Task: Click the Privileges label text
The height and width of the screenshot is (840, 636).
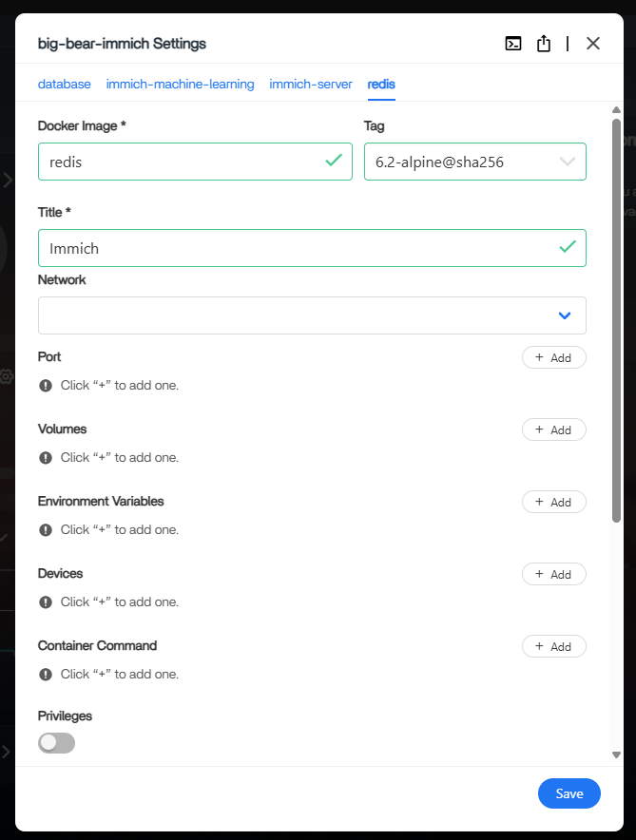Action: coord(65,716)
